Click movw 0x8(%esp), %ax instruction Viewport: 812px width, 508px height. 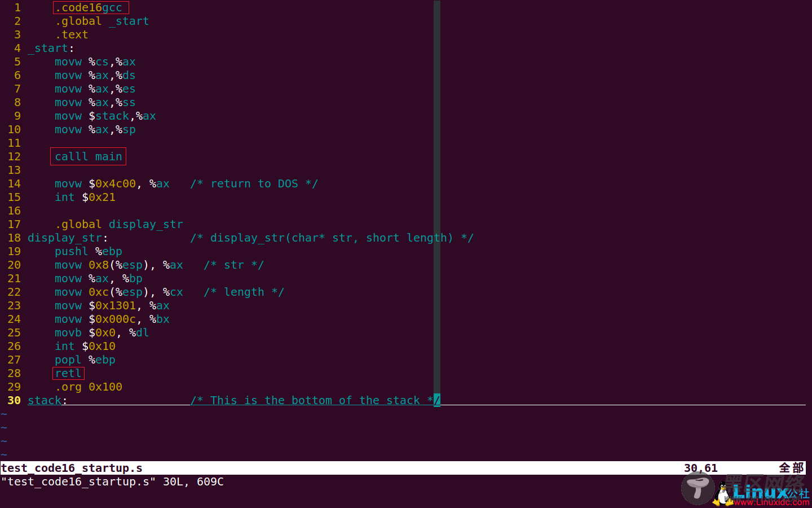tap(119, 265)
